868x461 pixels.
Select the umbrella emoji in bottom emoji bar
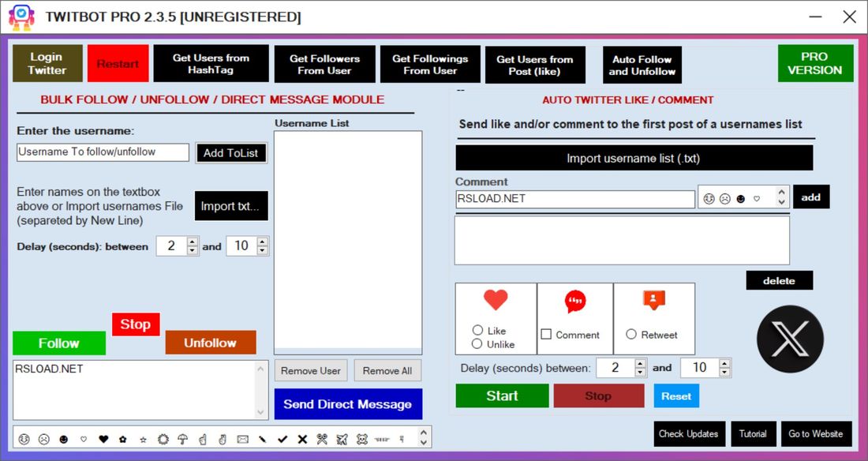click(x=182, y=439)
